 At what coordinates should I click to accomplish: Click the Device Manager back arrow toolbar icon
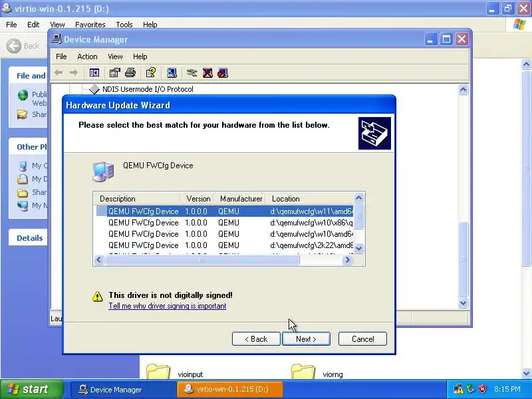point(59,72)
